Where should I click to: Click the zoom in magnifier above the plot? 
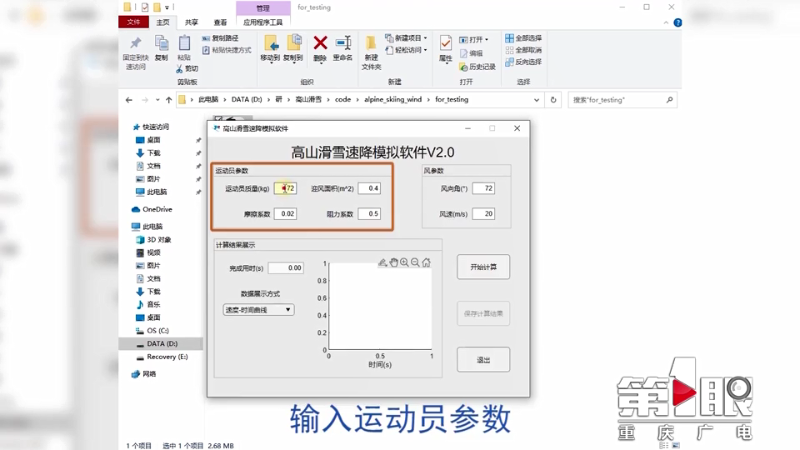click(404, 262)
